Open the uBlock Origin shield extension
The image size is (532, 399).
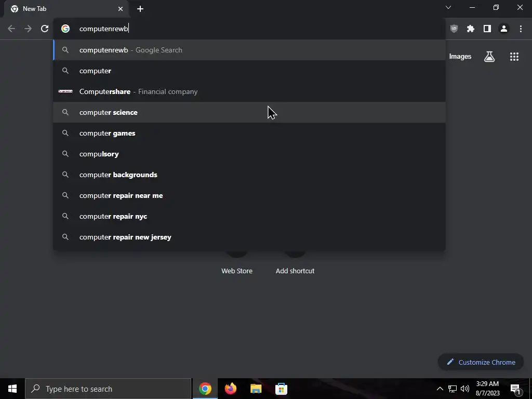[454, 29]
